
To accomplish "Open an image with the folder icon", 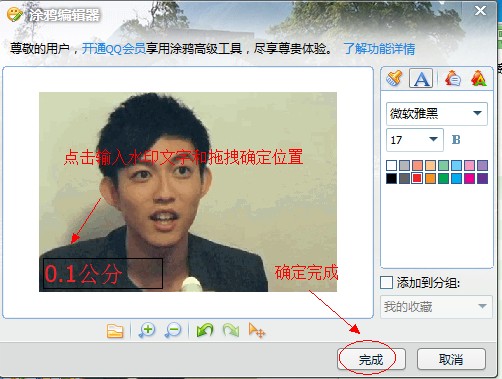I will (115, 331).
